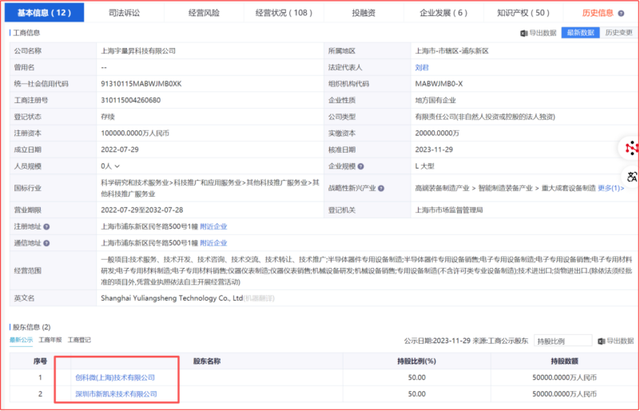Viewport: 640px width, 411px height.
Task: Select 成立日期 value 2022-07-29
Action: click(x=120, y=150)
